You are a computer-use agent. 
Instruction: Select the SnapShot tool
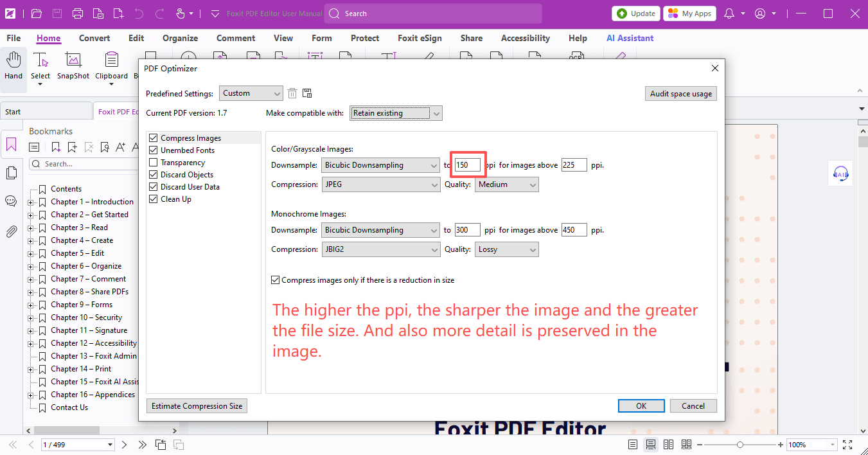(73, 66)
